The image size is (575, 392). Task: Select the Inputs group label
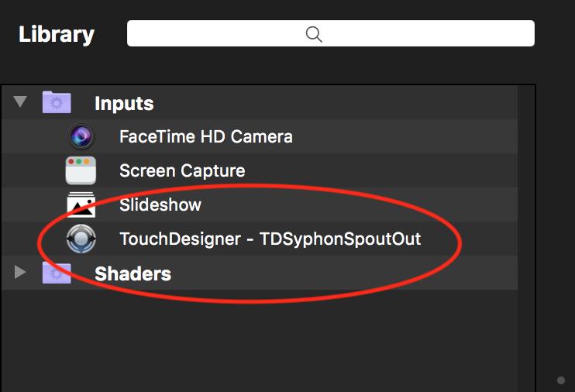click(x=124, y=103)
